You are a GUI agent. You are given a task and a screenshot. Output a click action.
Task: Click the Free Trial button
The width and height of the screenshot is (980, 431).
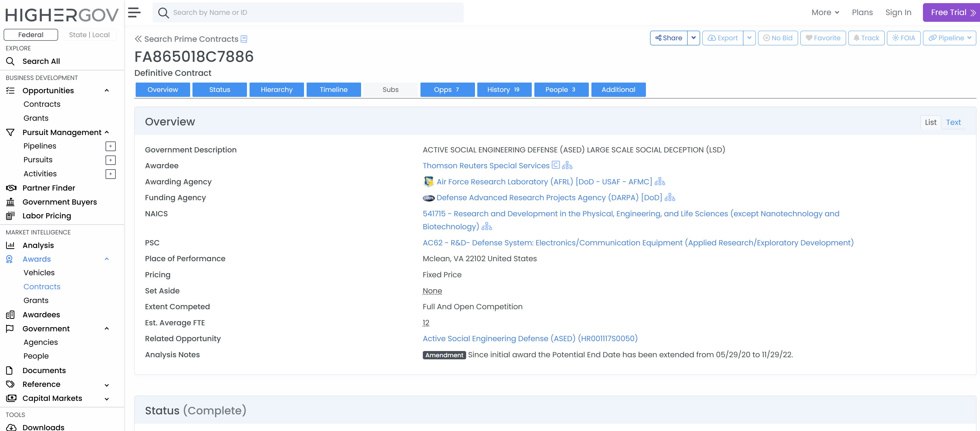pos(951,12)
